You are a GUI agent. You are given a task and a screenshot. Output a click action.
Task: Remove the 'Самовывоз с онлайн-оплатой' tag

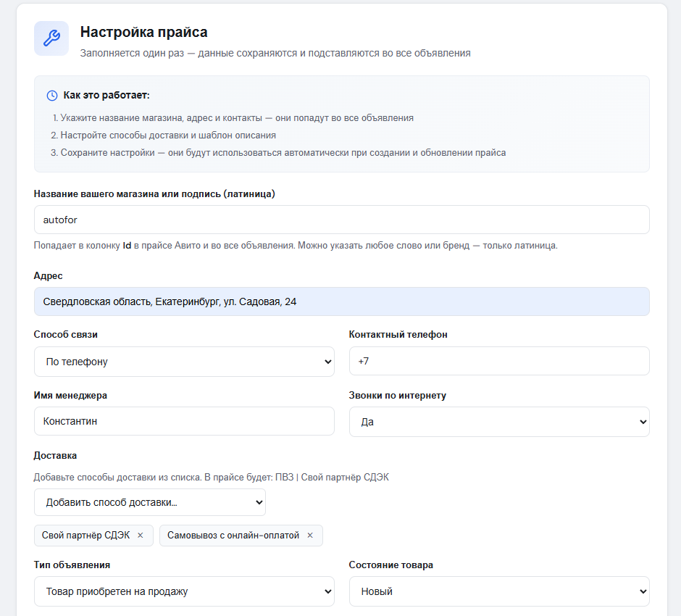tap(310, 536)
